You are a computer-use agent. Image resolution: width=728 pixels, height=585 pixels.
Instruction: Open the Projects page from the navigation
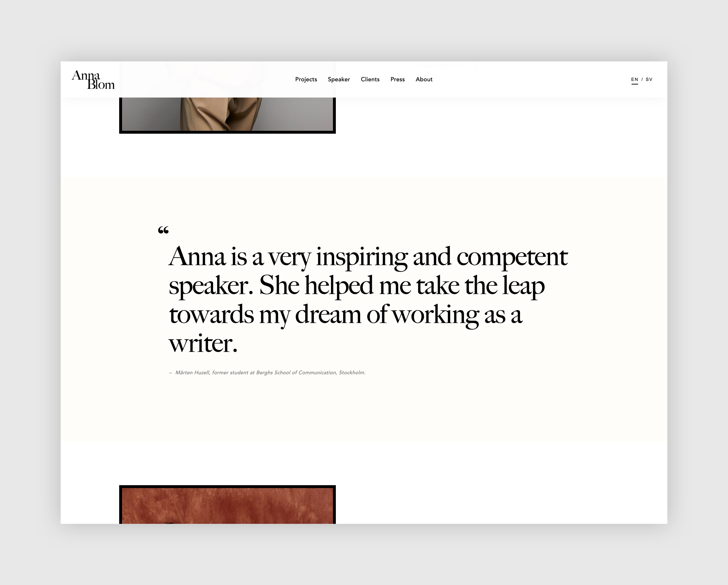pyautogui.click(x=306, y=79)
